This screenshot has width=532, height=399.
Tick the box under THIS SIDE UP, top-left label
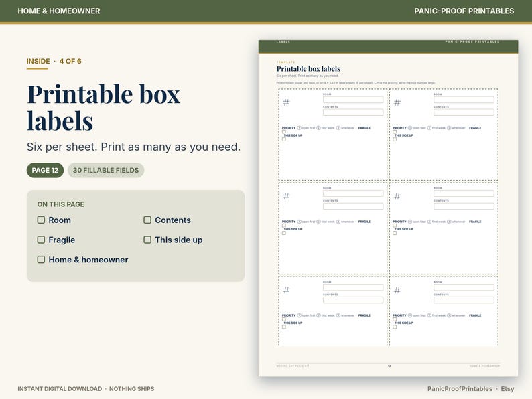coord(284,139)
